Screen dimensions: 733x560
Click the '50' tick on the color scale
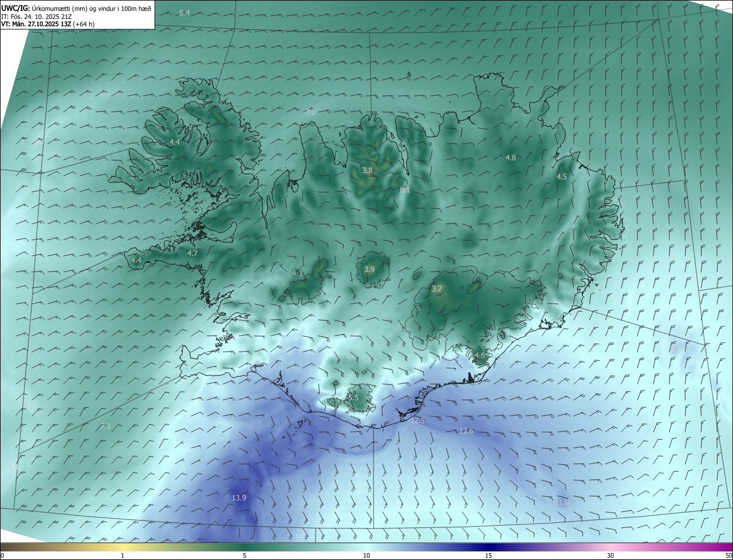point(728,555)
